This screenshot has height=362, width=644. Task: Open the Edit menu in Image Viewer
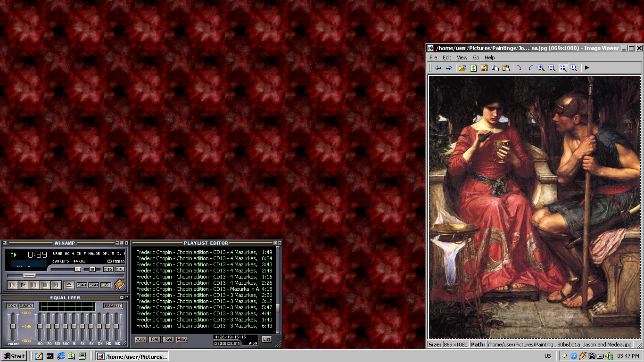pos(447,58)
